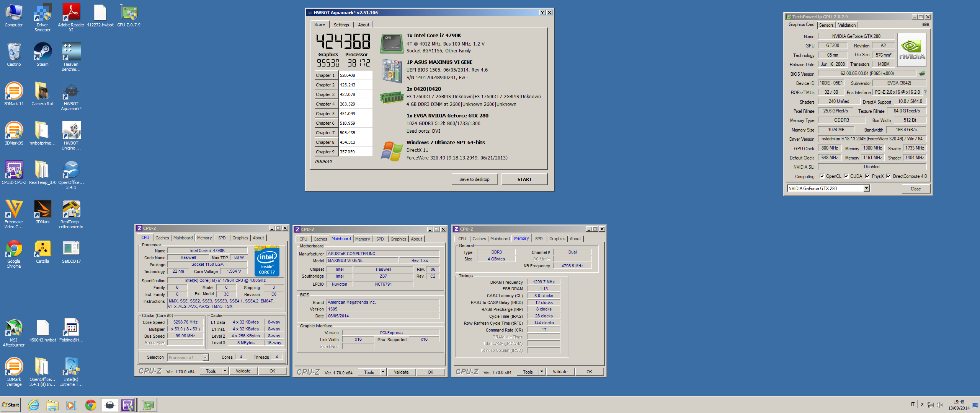Click the volume icon in the system tray
The width and height of the screenshot is (980, 413).
point(939,405)
